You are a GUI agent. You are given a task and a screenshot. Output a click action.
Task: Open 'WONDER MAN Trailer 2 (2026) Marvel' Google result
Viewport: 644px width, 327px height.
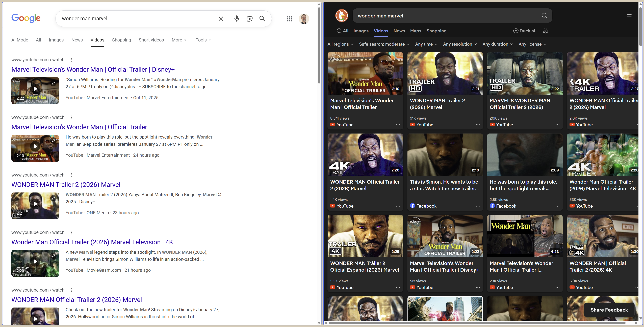(x=66, y=185)
